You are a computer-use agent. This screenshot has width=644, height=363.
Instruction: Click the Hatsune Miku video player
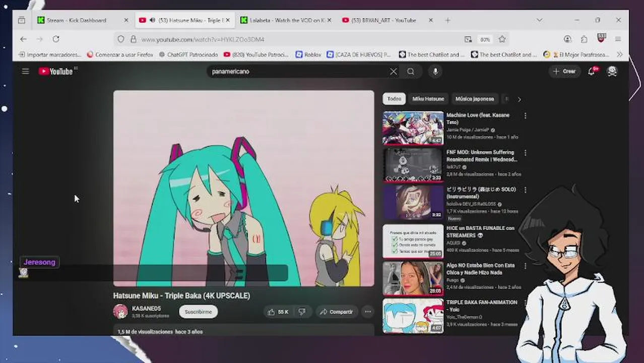coord(243,188)
